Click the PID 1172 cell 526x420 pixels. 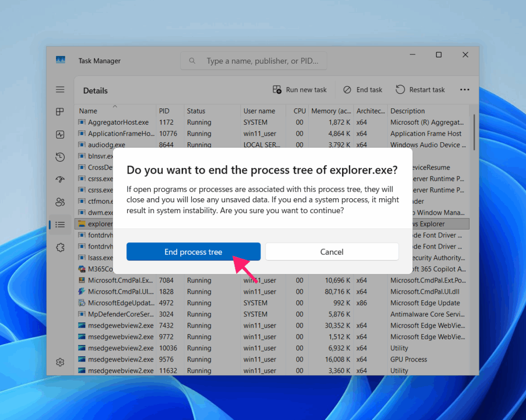(166, 122)
